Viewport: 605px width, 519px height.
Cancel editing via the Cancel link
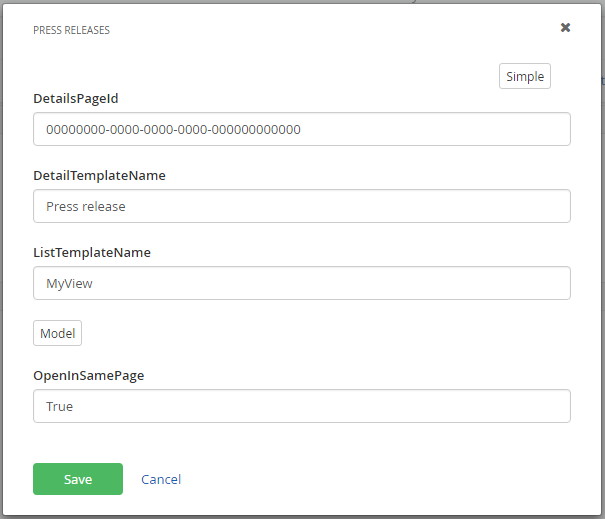coord(161,479)
